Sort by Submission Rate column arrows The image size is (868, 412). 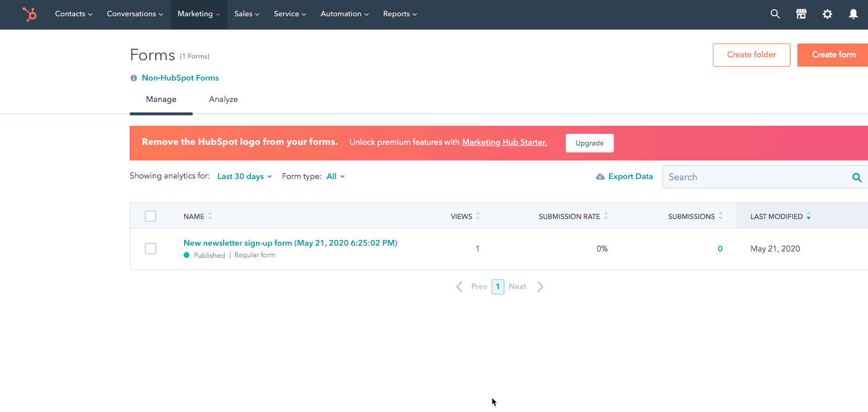[x=606, y=216]
